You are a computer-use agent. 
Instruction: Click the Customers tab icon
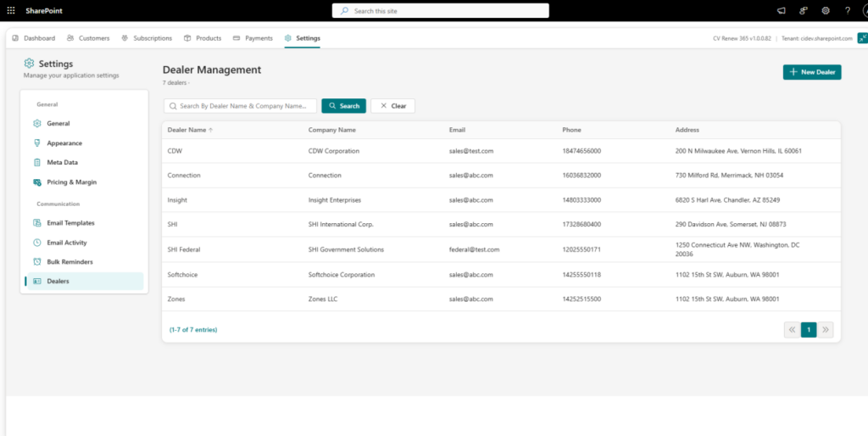tap(70, 38)
